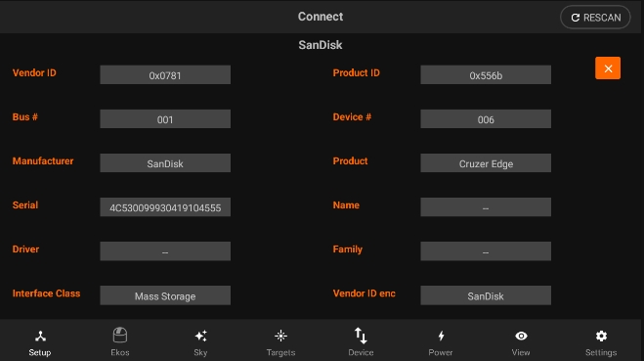This screenshot has width=644, height=361.
Task: Click the SanDisk device heading
Action: coord(321,45)
